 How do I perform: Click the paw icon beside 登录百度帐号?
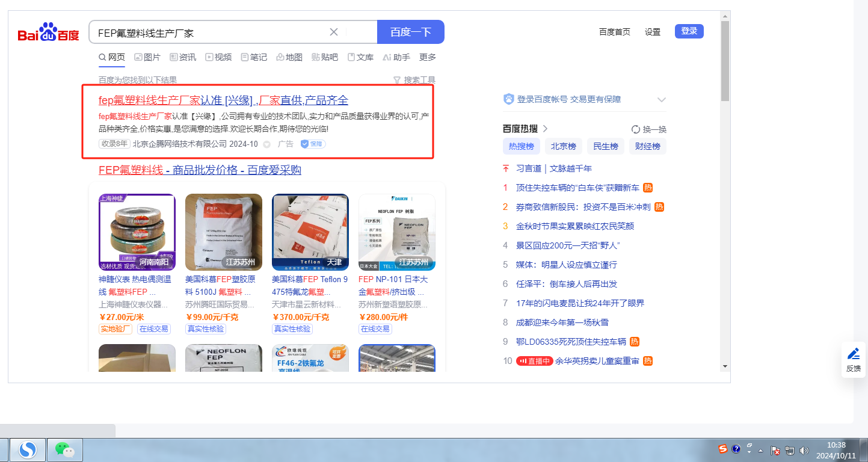[508, 99]
